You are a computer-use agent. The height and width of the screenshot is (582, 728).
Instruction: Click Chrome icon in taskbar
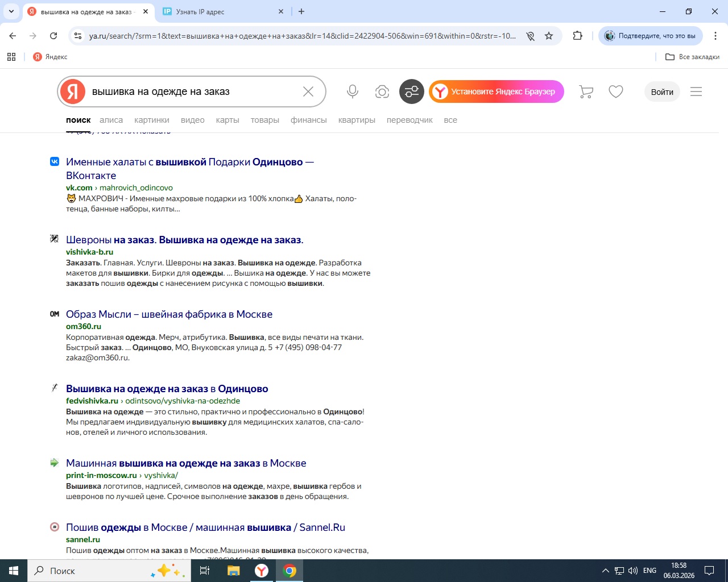point(289,571)
